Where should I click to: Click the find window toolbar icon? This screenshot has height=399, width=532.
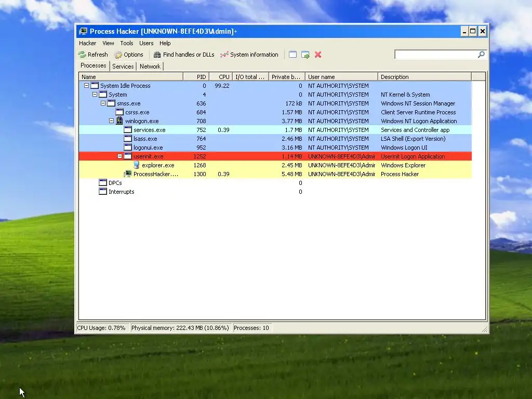293,55
